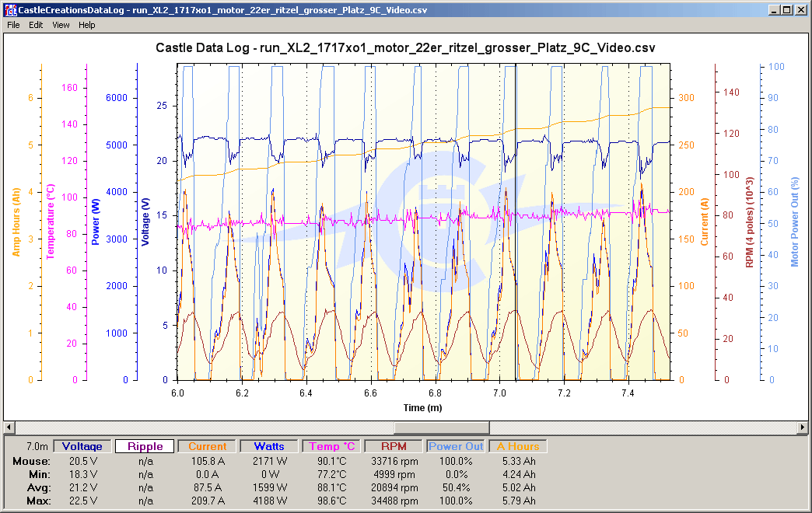The width and height of the screenshot is (812, 513).
Task: Open the Help menu
Action: coord(87,25)
